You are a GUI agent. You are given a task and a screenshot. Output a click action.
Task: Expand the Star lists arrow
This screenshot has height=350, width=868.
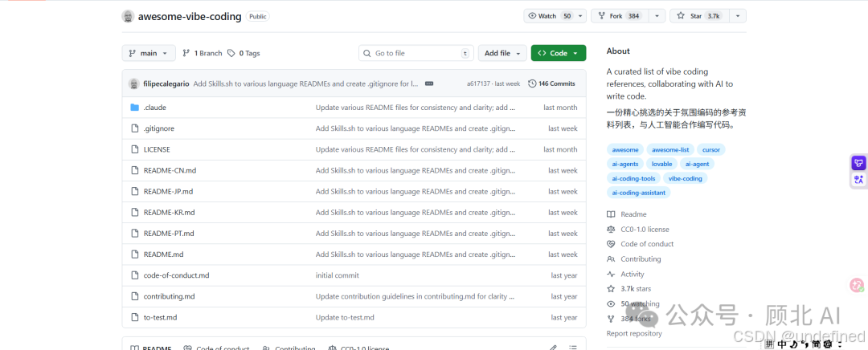pyautogui.click(x=738, y=16)
